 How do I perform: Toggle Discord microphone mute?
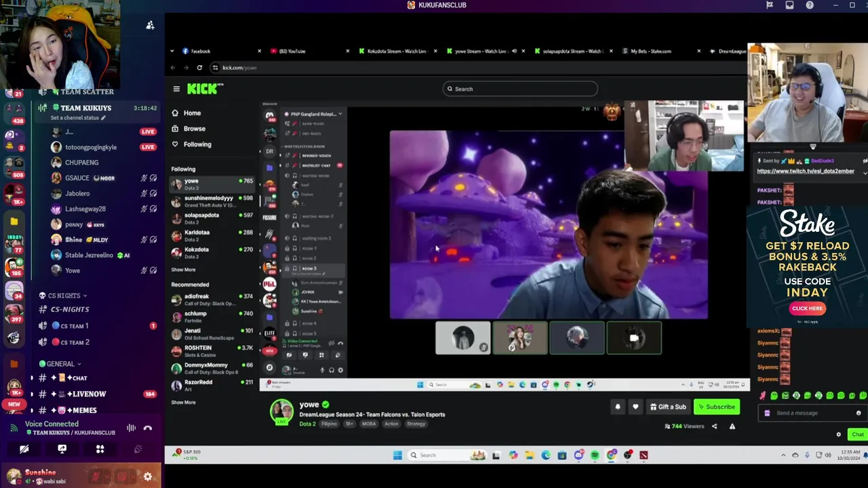point(96,476)
